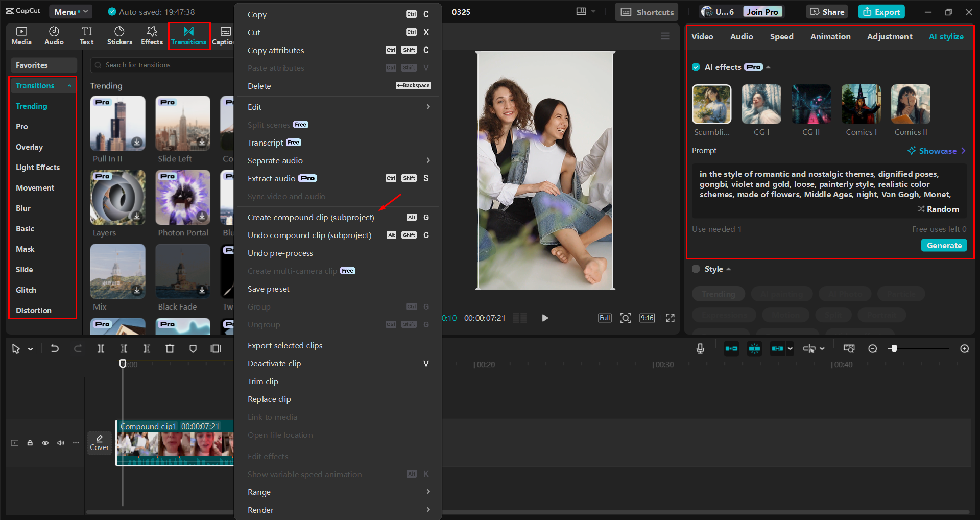Expand the Style section
Screen dimensions: 980x520
point(728,269)
